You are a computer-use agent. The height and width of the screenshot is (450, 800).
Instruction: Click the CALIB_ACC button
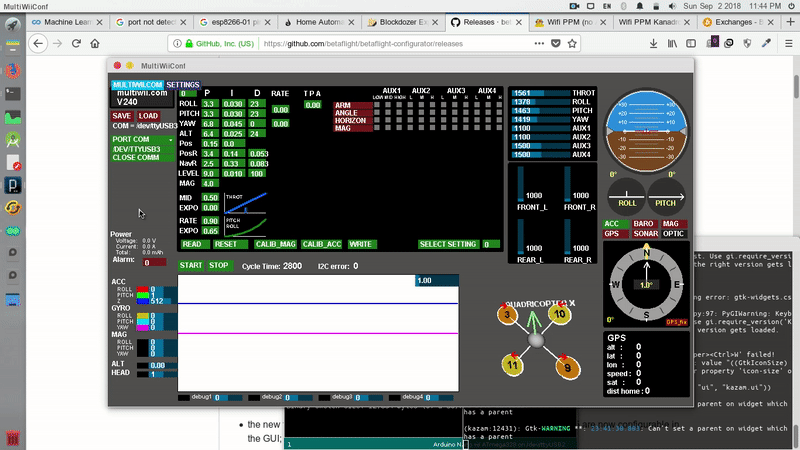321,244
